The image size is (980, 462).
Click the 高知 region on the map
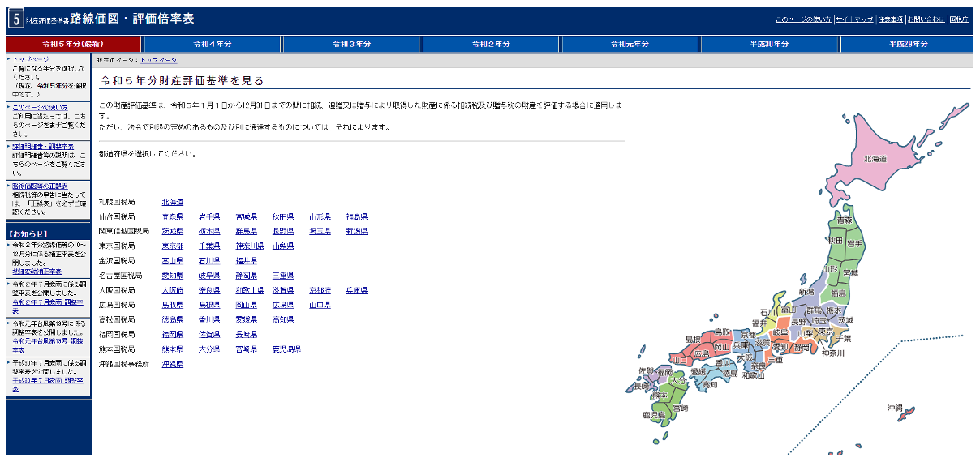708,384
